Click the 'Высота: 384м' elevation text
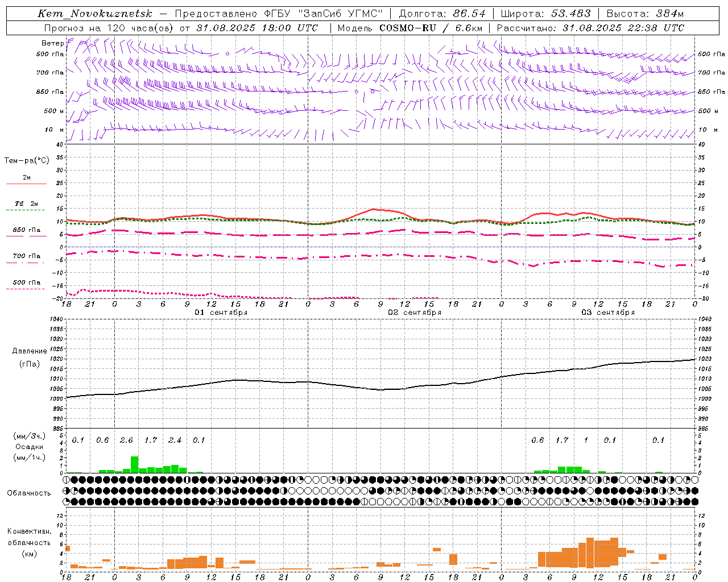This screenshot has height=582, width=728. click(x=645, y=14)
